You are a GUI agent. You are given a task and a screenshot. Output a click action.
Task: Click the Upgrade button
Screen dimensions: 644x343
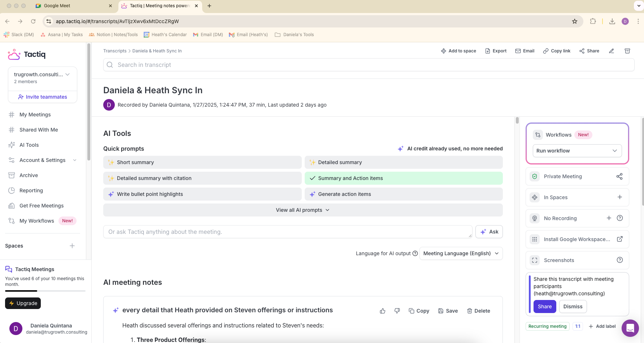pyautogui.click(x=23, y=303)
